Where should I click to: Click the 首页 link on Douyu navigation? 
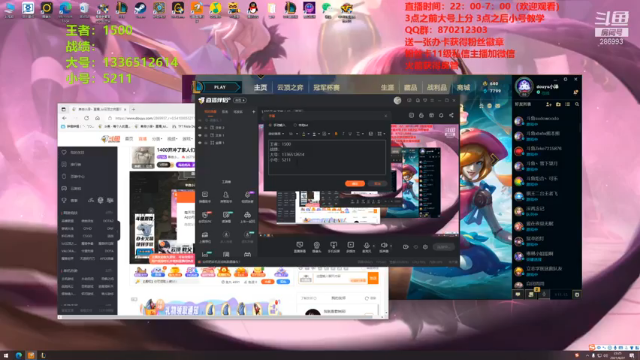(x=129, y=139)
